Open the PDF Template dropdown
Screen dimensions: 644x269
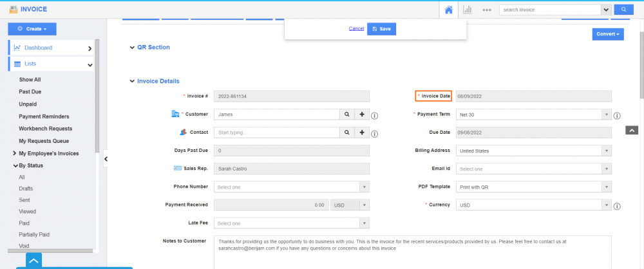pyautogui.click(x=533, y=187)
